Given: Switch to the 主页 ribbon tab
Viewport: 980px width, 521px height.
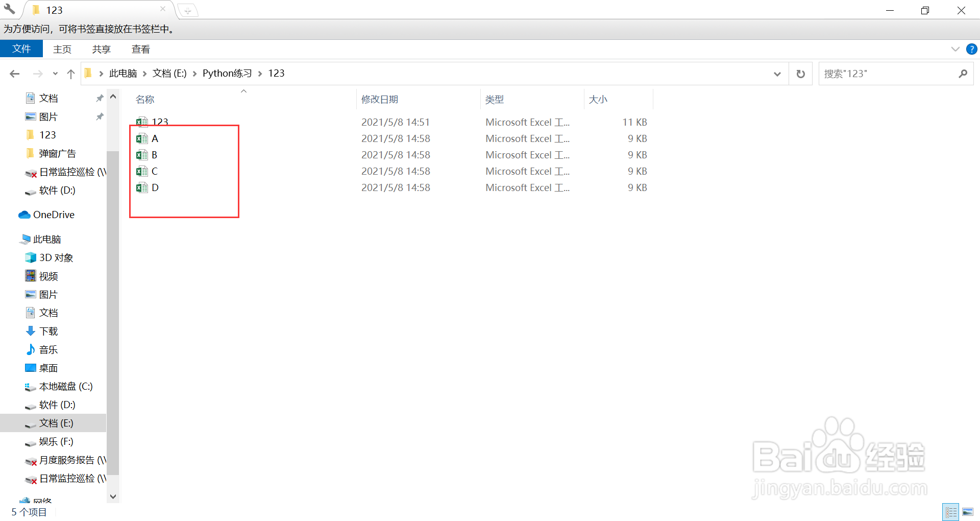Looking at the screenshot, I should 62,49.
